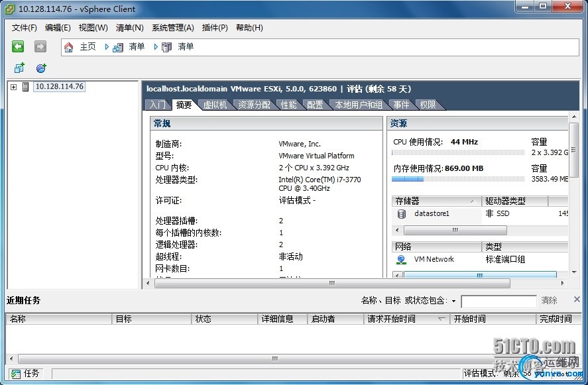Viewport: 588px width, 385px height.
Task: Open the 插件(P) menu
Action: point(215,28)
